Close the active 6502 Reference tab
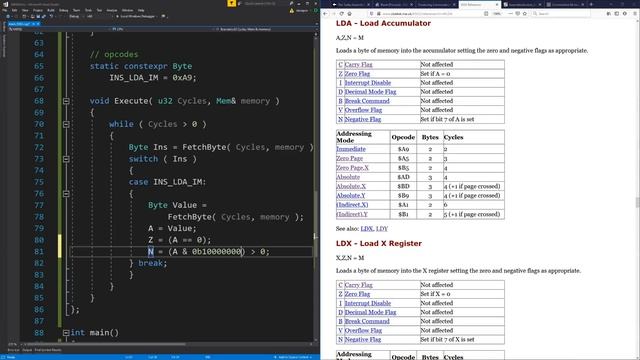The image size is (640, 360). 497,4
